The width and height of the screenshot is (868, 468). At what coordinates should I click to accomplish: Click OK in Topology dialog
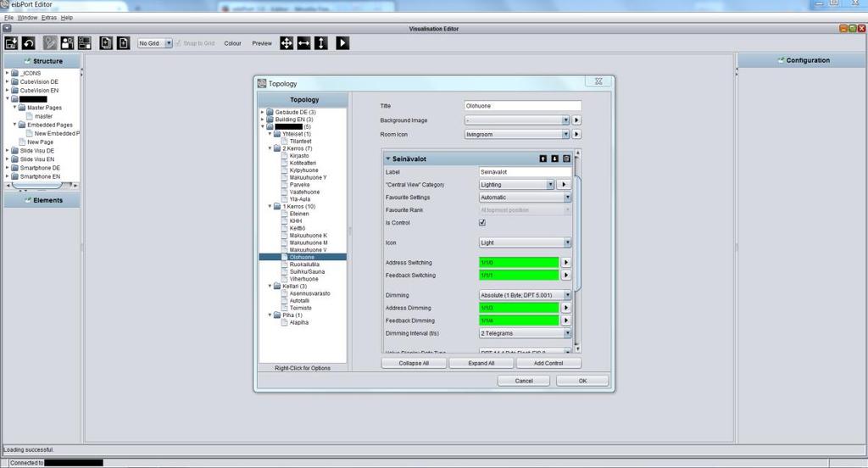tap(582, 381)
